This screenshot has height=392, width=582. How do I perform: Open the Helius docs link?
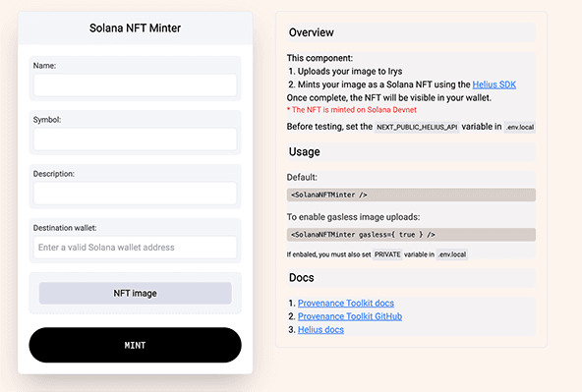[320, 330]
